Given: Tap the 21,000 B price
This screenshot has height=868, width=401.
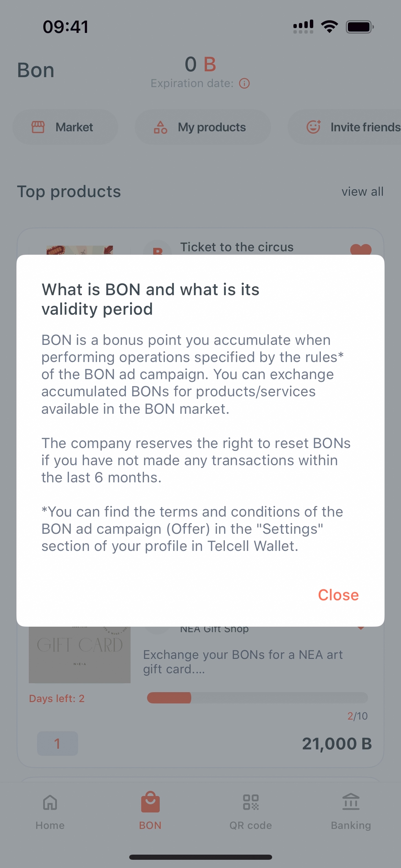Looking at the screenshot, I should point(337,744).
